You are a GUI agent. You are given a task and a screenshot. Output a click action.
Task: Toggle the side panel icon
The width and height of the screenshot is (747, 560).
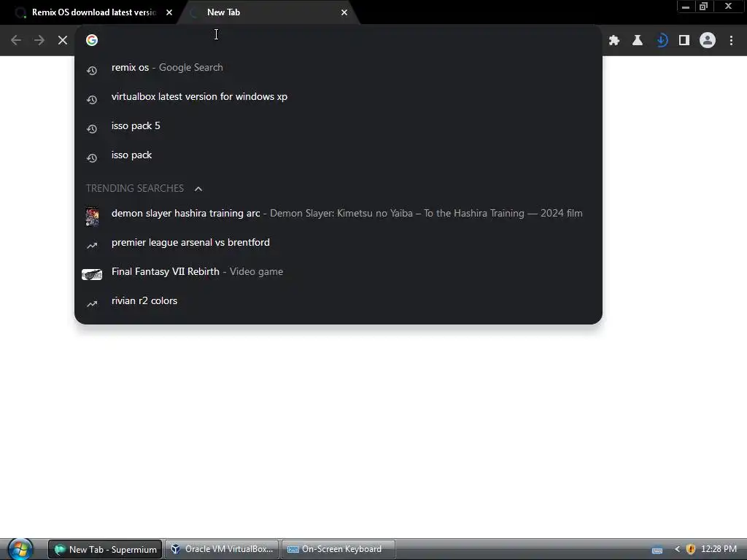[684, 41]
